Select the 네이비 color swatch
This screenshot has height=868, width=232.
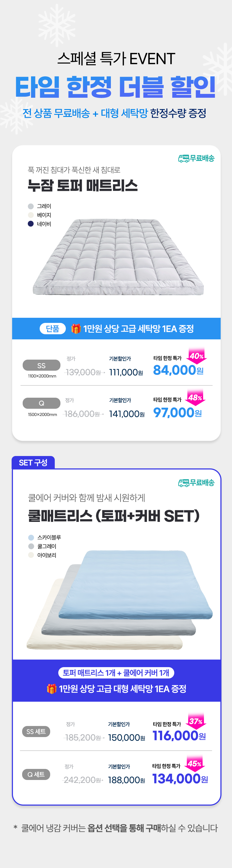point(31,224)
